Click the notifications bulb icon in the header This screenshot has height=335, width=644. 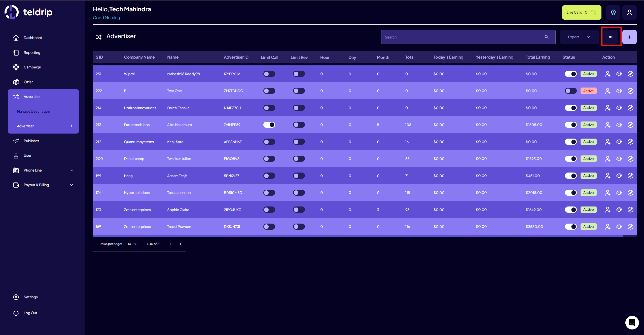(x=613, y=12)
